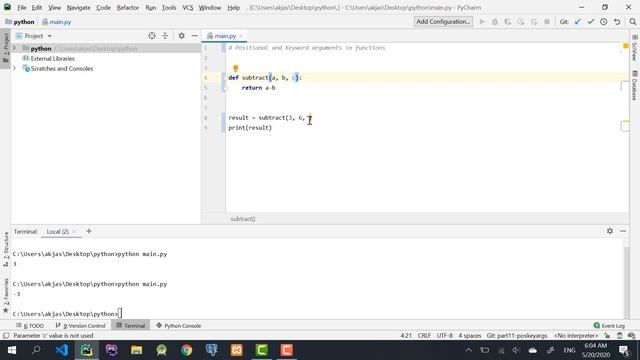Open Search Everywhere magnifier icon
Screen dimensions: 640x360
point(633,22)
